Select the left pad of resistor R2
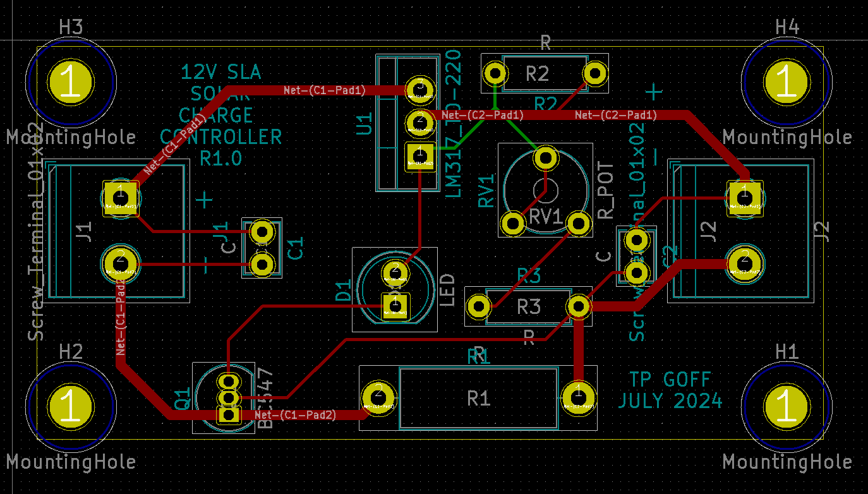This screenshot has width=868, height=494. 495,74
